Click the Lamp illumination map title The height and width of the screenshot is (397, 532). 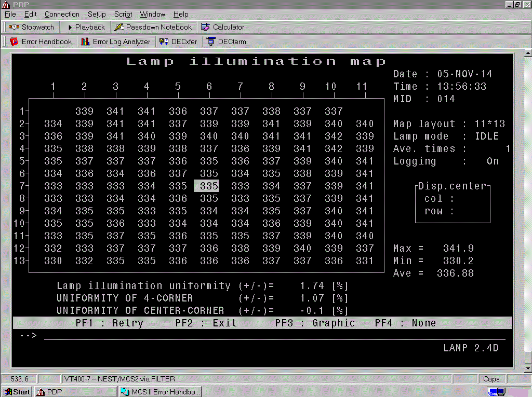(x=256, y=61)
